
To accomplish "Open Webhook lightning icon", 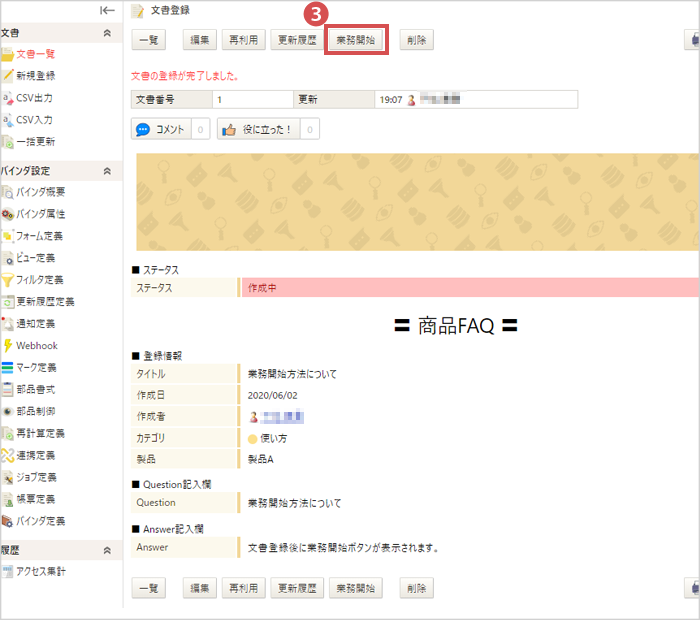I will pyautogui.click(x=7, y=346).
